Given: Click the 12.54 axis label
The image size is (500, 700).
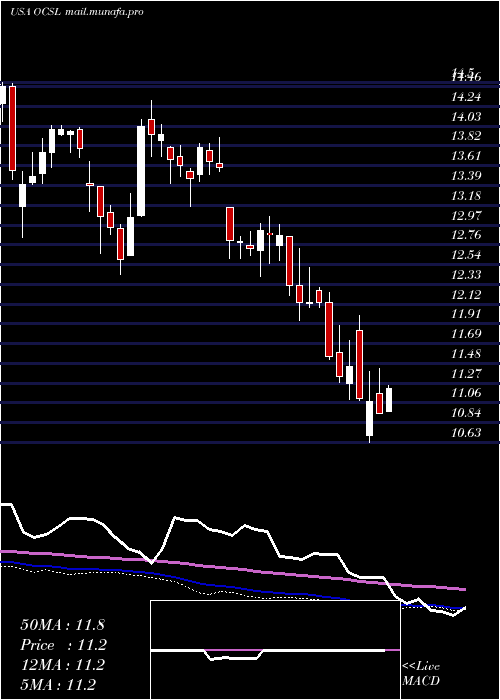Looking at the screenshot, I should coord(466,254).
